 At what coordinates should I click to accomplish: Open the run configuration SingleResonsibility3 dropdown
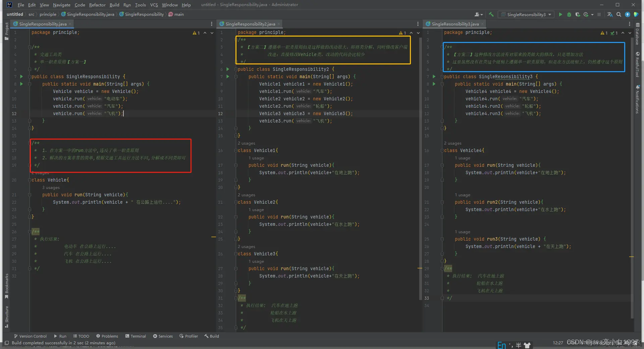click(x=526, y=14)
